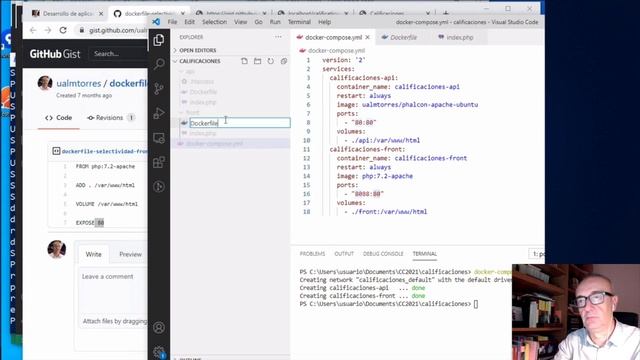Click the docker-compose.yml breadcrumb
The width and height of the screenshot is (640, 360).
tap(336, 51)
